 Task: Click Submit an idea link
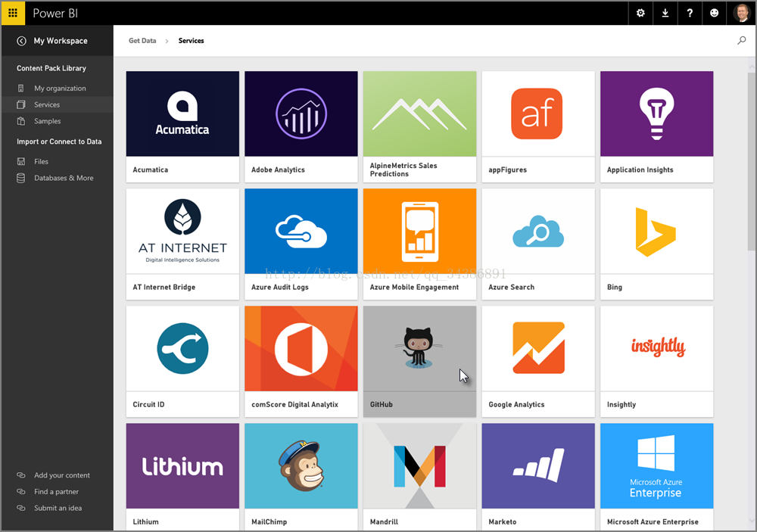coord(58,509)
